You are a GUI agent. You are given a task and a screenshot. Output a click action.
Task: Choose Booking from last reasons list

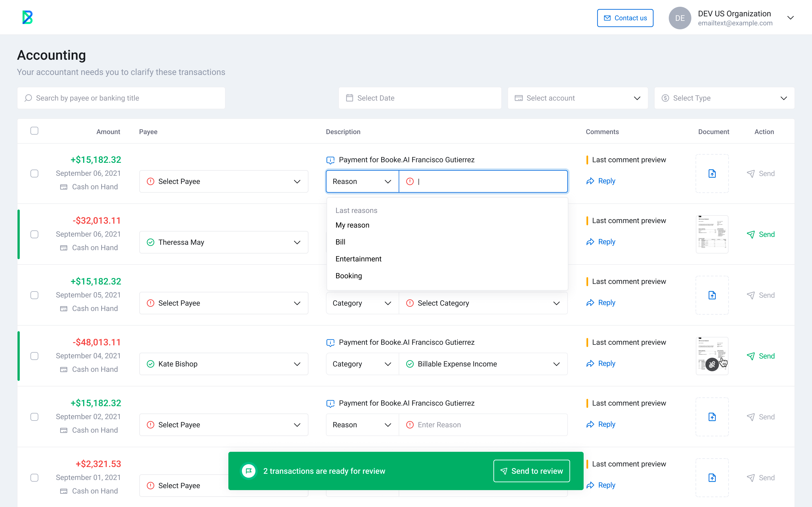coord(348,276)
